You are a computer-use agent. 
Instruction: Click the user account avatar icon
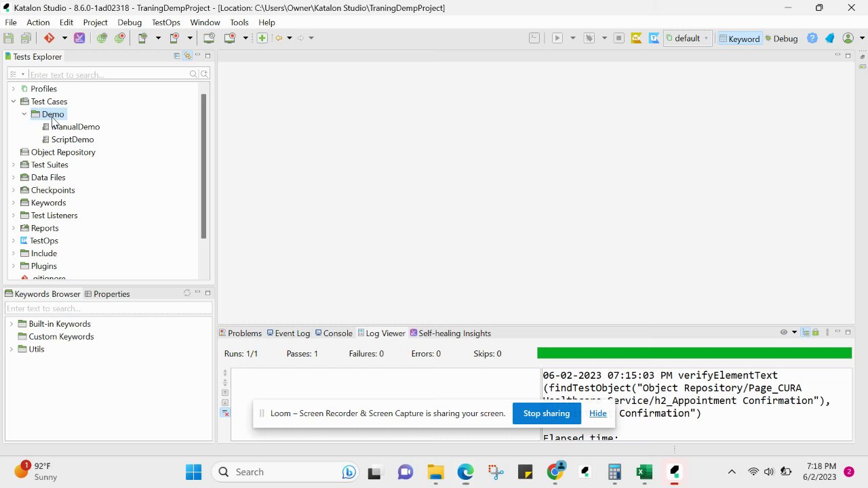tap(848, 38)
